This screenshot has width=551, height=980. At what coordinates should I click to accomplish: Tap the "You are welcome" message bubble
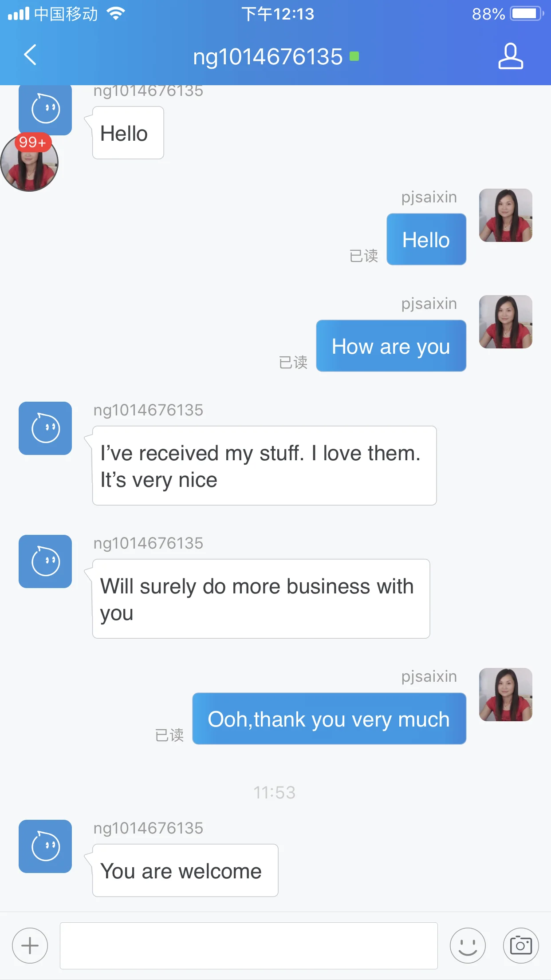tap(185, 870)
